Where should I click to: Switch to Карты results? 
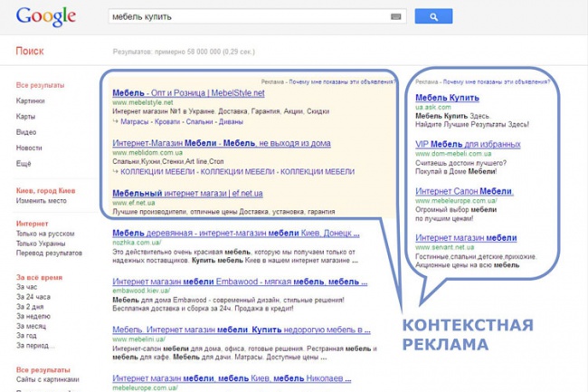[25, 117]
